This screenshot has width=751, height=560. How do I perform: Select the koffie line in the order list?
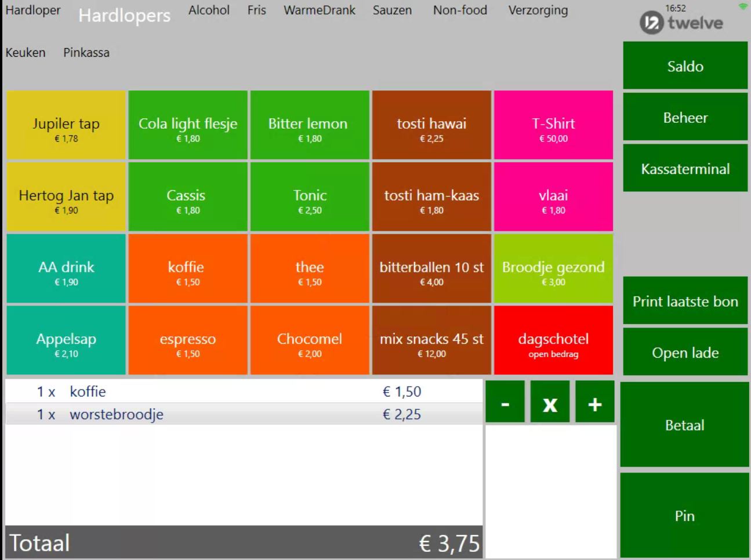(x=244, y=392)
